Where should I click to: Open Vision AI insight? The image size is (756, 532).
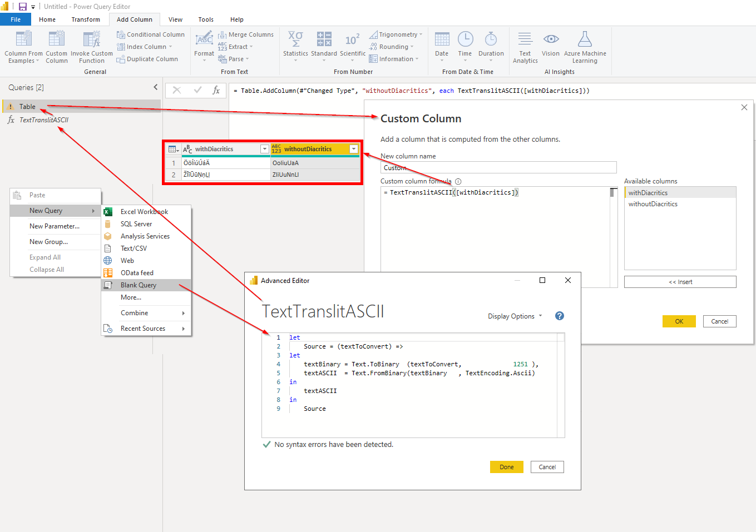[551, 44]
